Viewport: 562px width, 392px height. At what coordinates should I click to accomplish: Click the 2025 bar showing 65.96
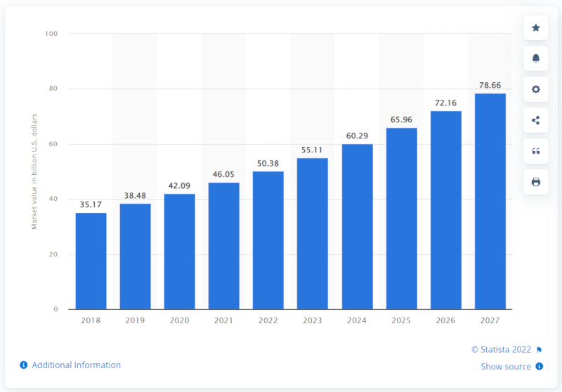click(401, 218)
